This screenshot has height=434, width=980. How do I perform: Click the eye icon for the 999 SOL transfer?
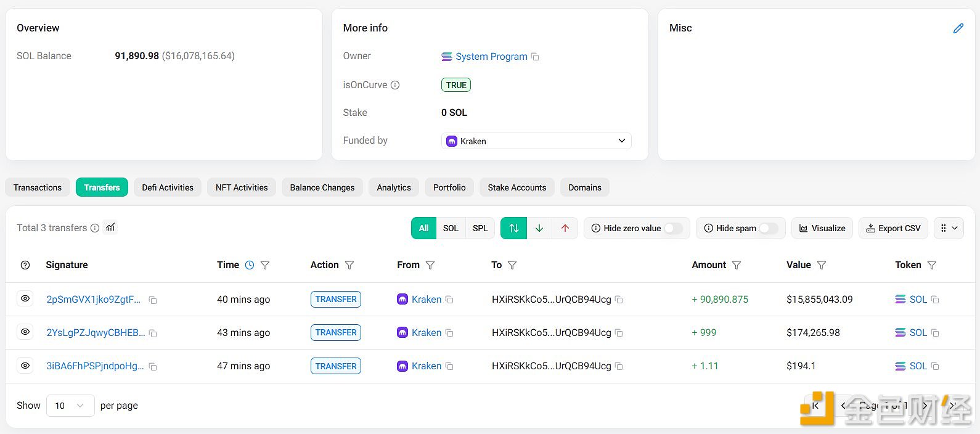25,332
